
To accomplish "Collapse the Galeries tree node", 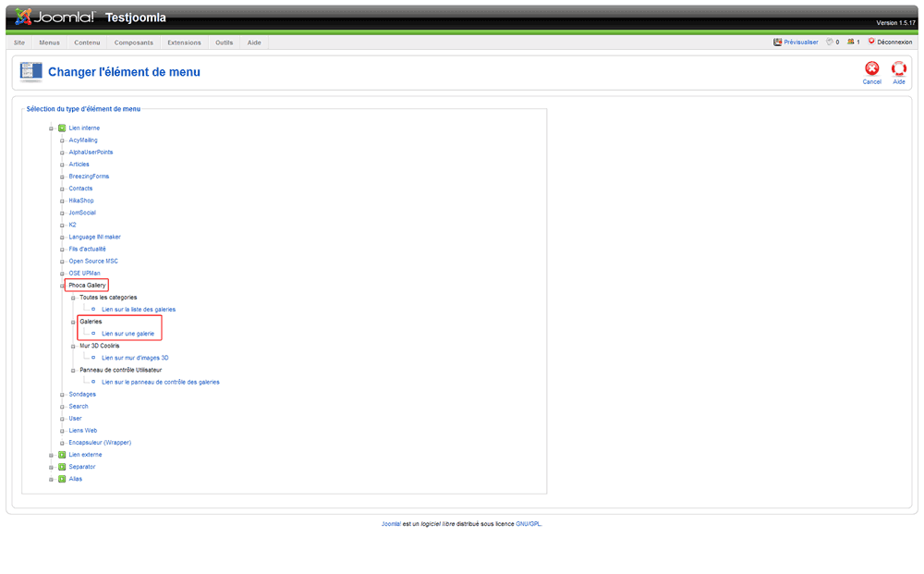I will click(x=73, y=323).
